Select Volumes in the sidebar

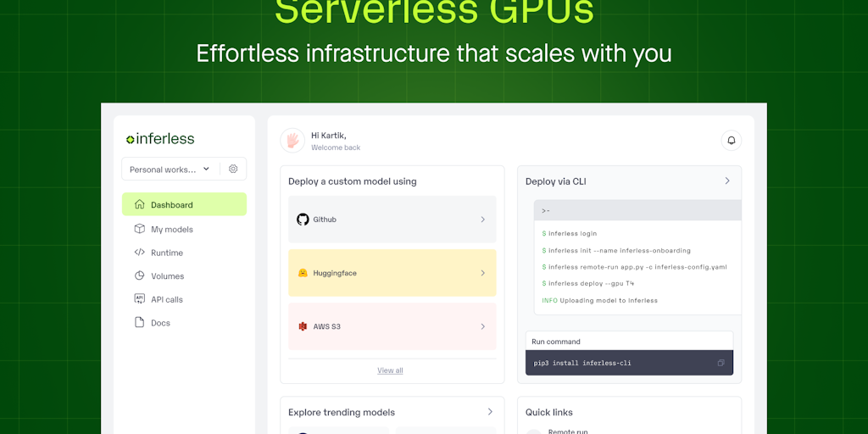pos(167,275)
